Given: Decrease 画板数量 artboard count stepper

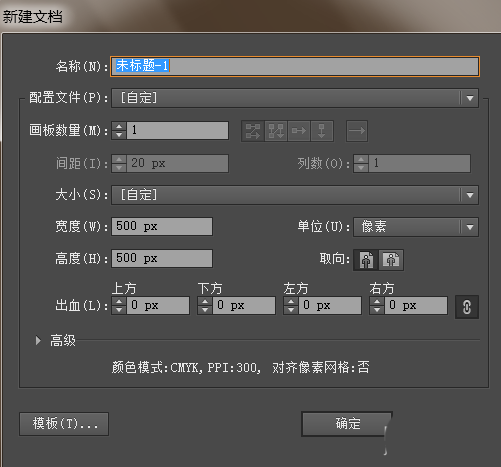Looking at the screenshot, I should click(119, 135).
